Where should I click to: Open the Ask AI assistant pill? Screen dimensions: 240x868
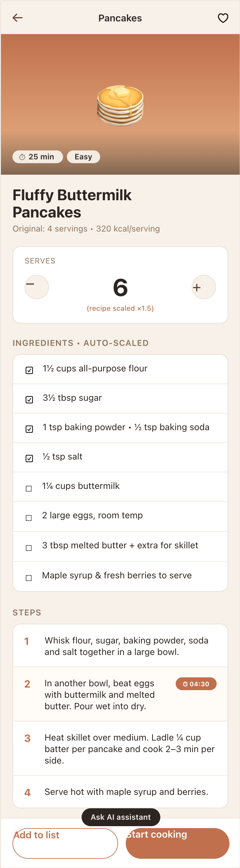pos(121,817)
